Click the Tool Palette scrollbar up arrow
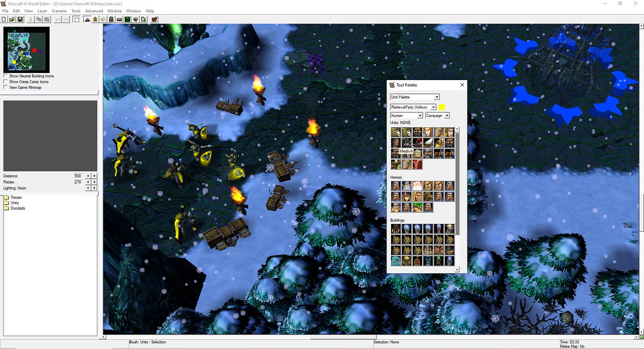The height and width of the screenshot is (349, 644). (457, 130)
